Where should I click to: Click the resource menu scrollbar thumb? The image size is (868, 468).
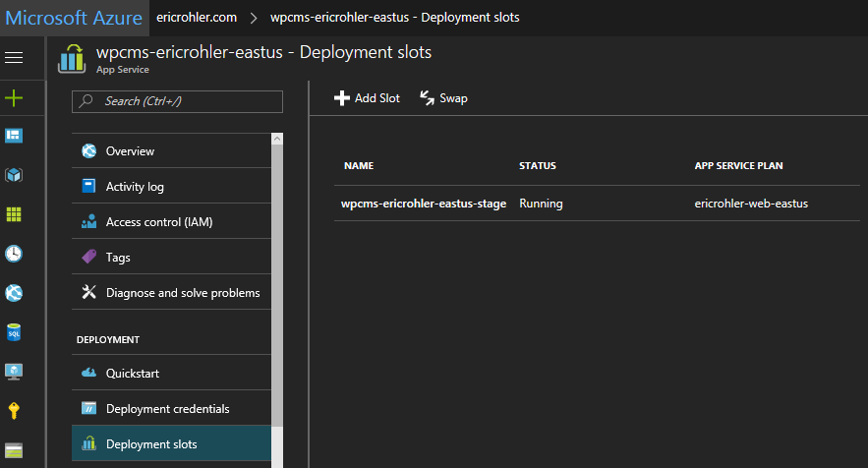pyautogui.click(x=277, y=285)
